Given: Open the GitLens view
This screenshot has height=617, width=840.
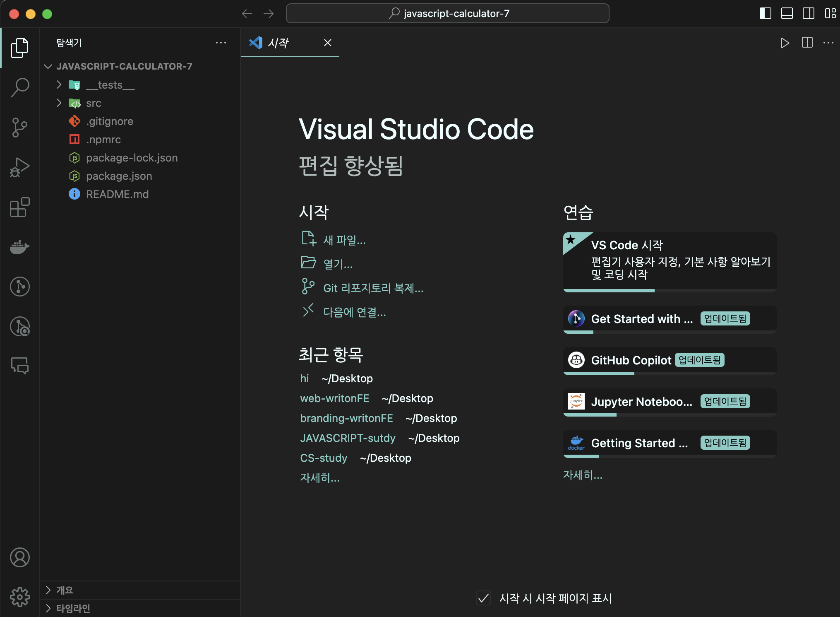Looking at the screenshot, I should coord(19,286).
